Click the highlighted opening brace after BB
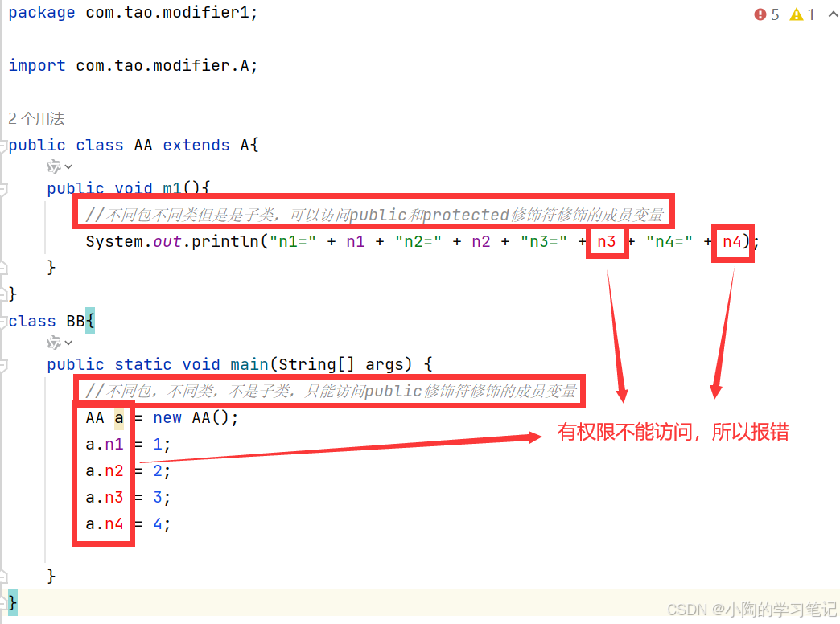This screenshot has height=624, width=840. pyautogui.click(x=90, y=321)
